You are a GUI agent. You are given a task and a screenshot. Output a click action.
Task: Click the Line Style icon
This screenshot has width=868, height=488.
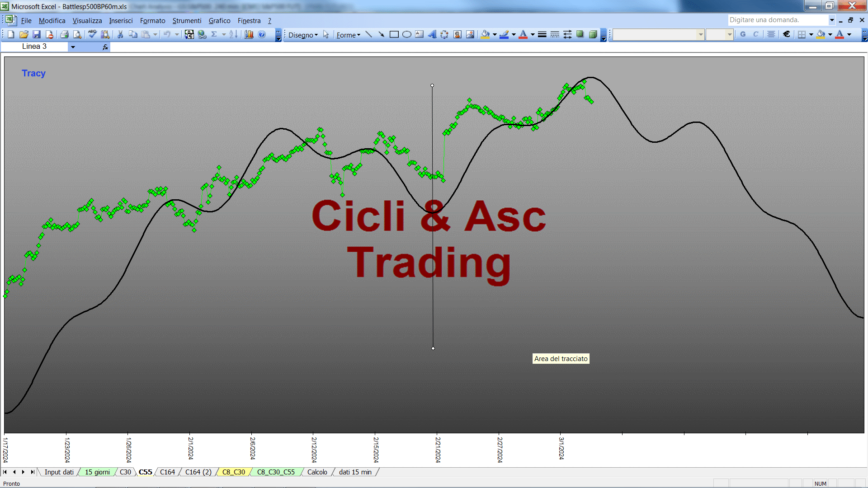coord(542,34)
